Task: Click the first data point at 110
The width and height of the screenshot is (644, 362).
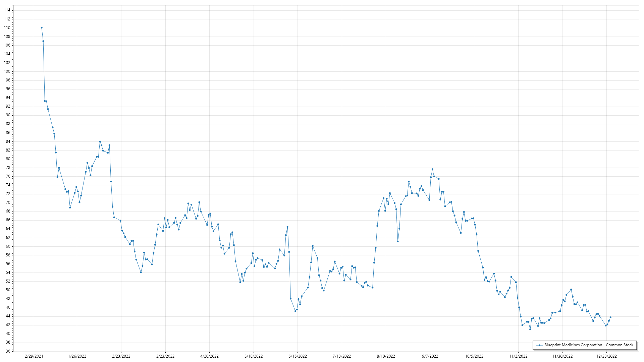Action: (42, 28)
